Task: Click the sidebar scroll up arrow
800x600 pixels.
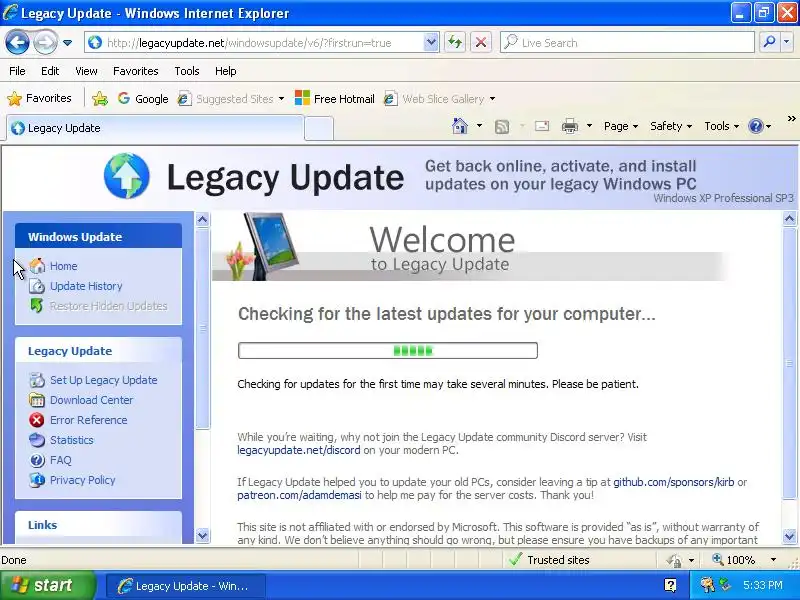Action: [203, 219]
